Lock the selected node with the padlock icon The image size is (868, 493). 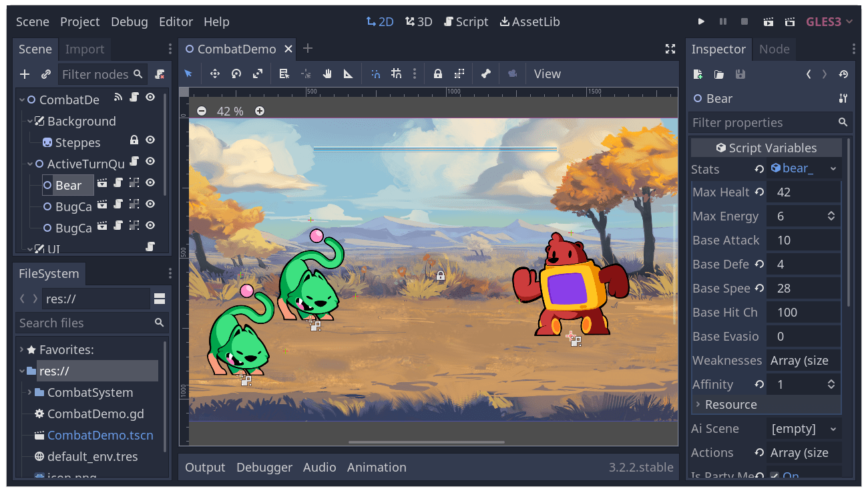[437, 73]
